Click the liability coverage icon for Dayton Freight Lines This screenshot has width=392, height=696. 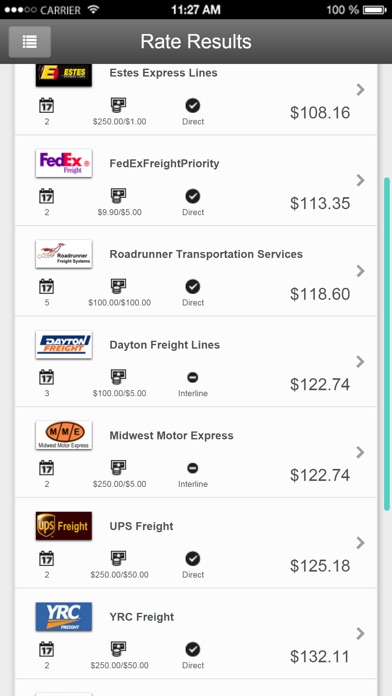point(119,377)
